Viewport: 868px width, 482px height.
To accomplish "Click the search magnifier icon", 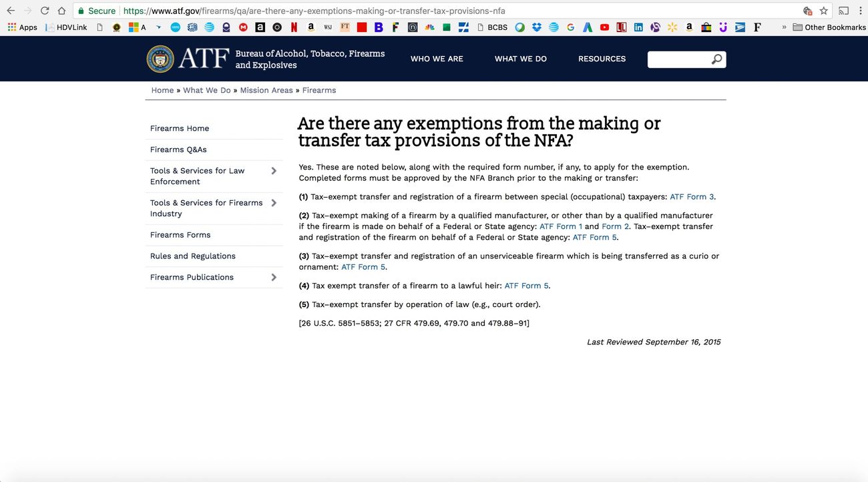I will 716,59.
